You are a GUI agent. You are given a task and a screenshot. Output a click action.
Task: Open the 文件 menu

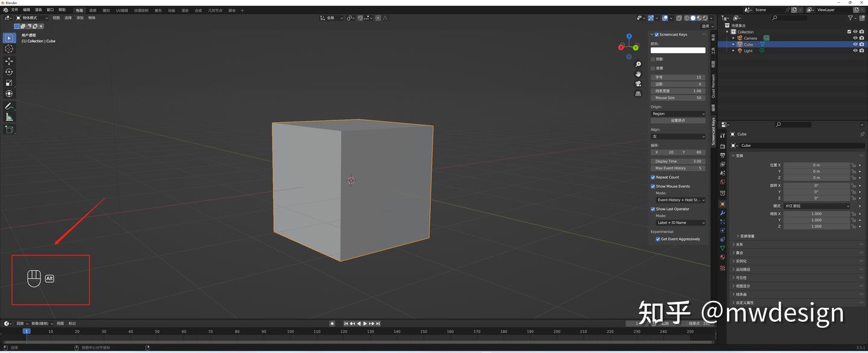pos(14,9)
